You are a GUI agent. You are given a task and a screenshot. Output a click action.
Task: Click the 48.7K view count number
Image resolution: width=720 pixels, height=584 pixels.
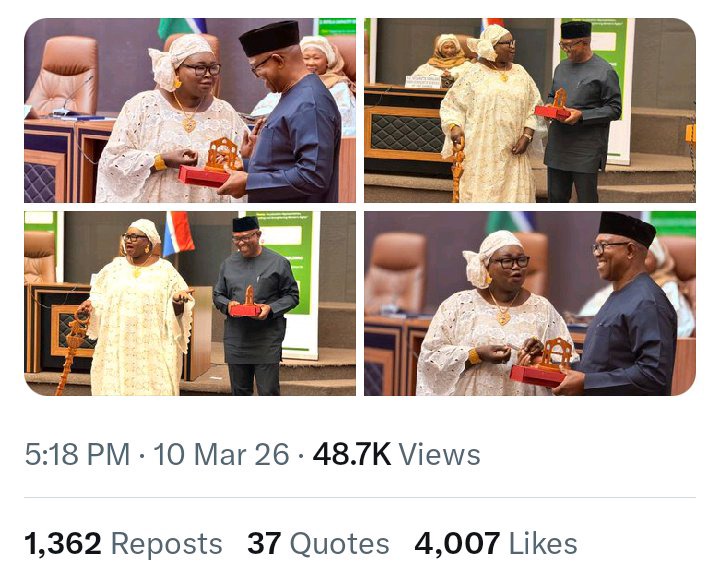(351, 455)
